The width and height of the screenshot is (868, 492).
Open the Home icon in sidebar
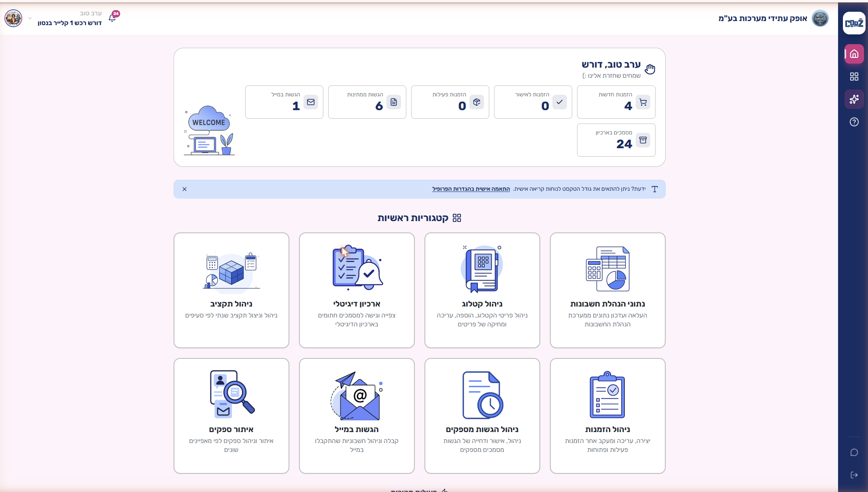pos(854,54)
